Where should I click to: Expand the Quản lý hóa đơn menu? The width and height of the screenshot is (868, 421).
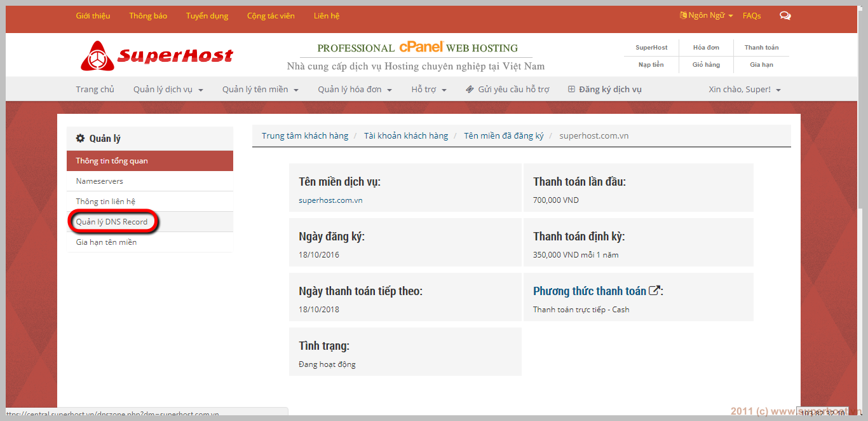coord(355,90)
